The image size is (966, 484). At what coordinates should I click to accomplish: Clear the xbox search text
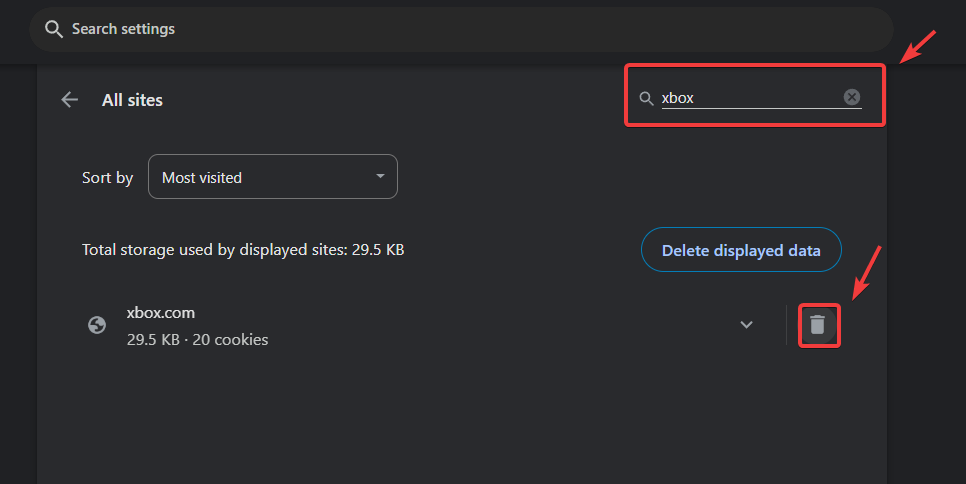[851, 97]
